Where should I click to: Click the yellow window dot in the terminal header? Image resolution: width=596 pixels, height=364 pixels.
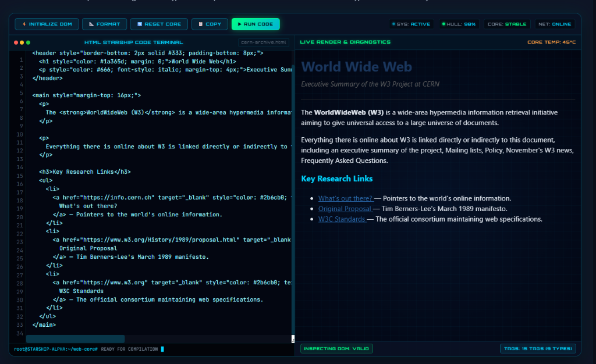pos(22,42)
